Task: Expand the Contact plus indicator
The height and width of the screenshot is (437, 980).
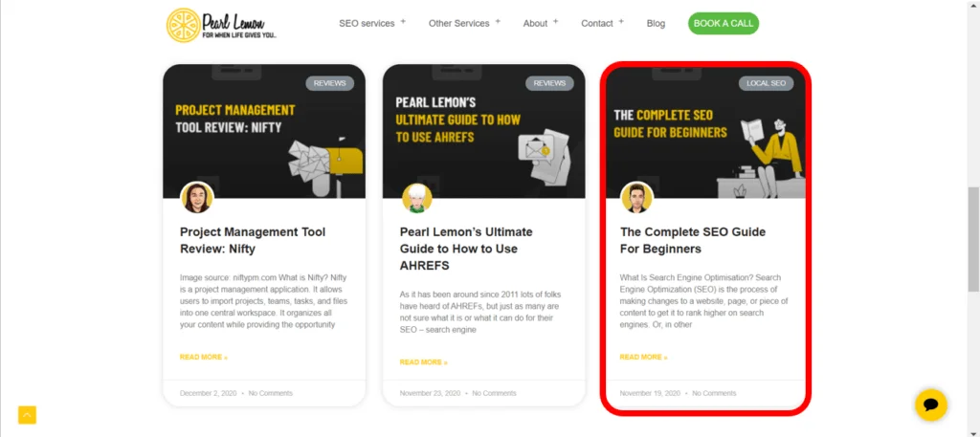Action: (621, 21)
